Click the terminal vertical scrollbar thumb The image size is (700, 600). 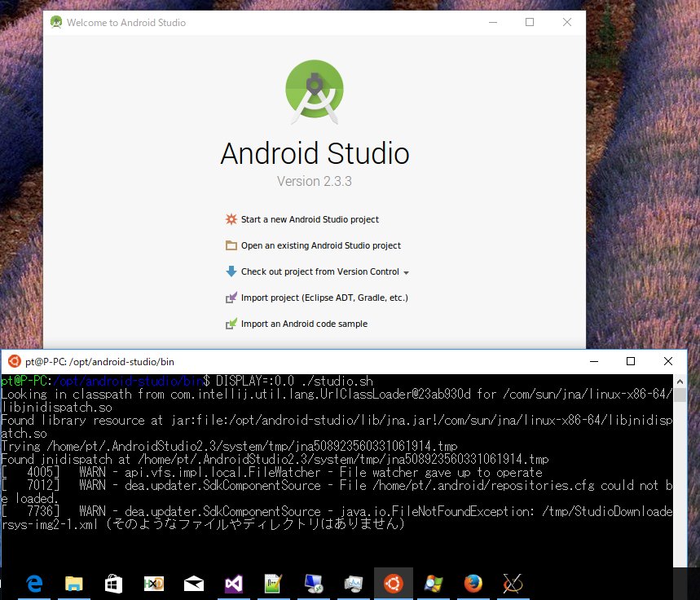(x=680, y=395)
